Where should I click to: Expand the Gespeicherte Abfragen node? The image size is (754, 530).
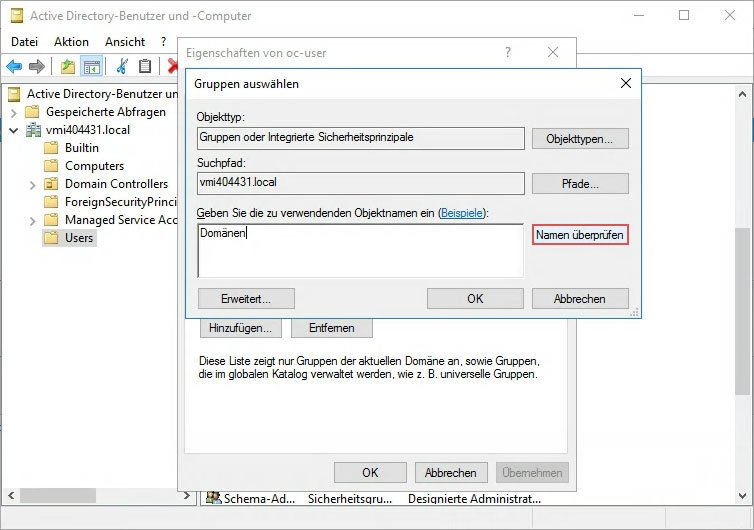pos(14,112)
